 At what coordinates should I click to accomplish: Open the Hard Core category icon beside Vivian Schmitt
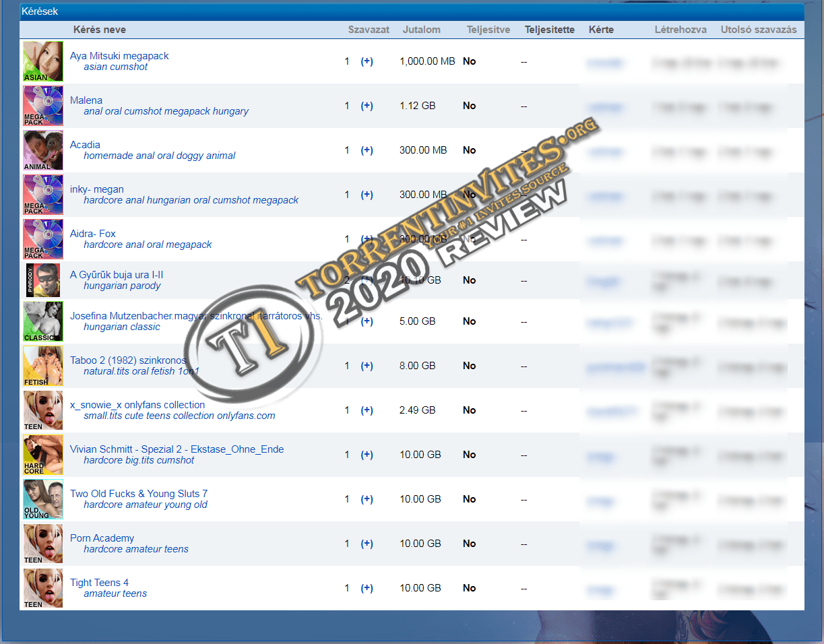pyautogui.click(x=43, y=455)
